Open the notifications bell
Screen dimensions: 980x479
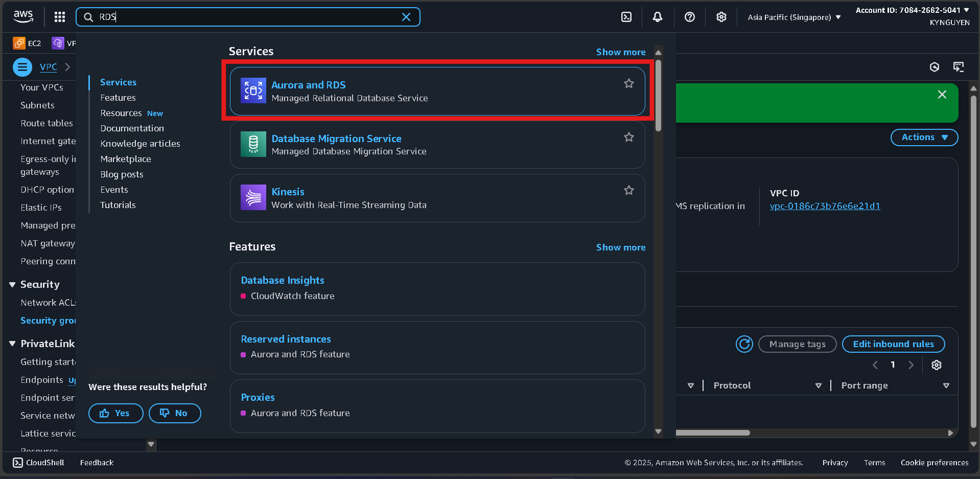(x=657, y=17)
